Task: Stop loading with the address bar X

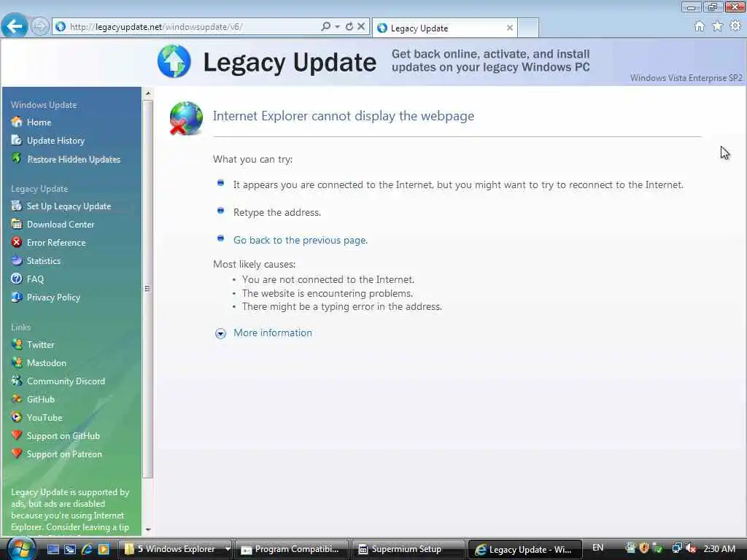Action: (361, 27)
